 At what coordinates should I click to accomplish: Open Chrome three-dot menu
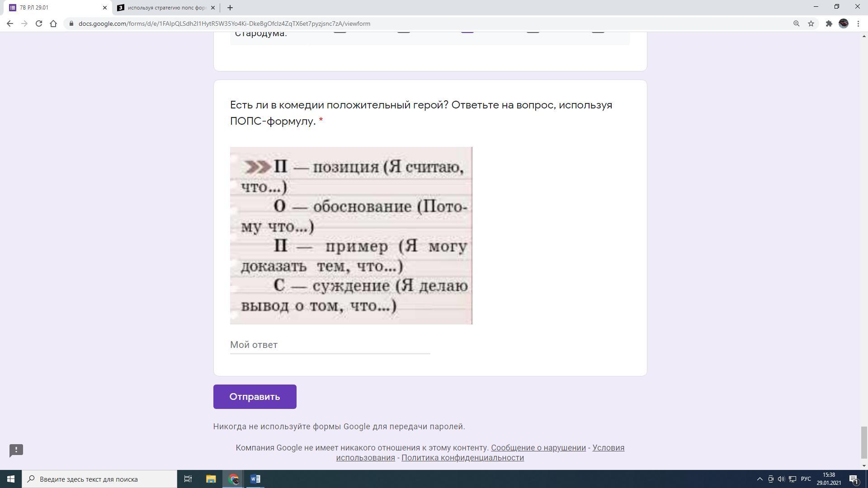858,23
